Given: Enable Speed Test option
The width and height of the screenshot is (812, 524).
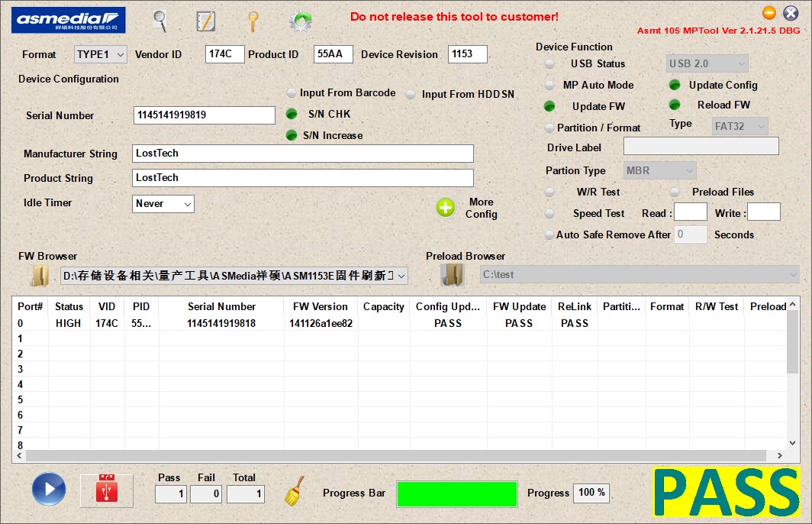Looking at the screenshot, I should pos(550,214).
